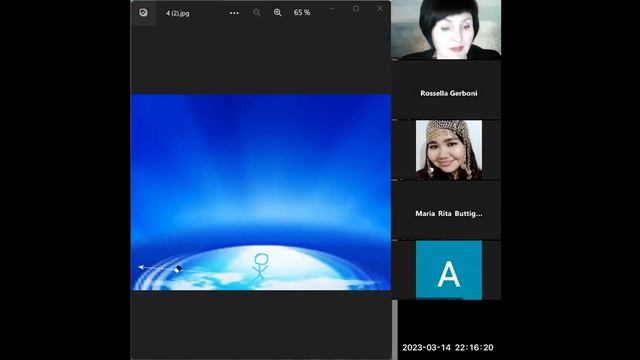Zoom in with the magnifier plus icon
This screenshot has height=360, width=640.
pyautogui.click(x=278, y=13)
